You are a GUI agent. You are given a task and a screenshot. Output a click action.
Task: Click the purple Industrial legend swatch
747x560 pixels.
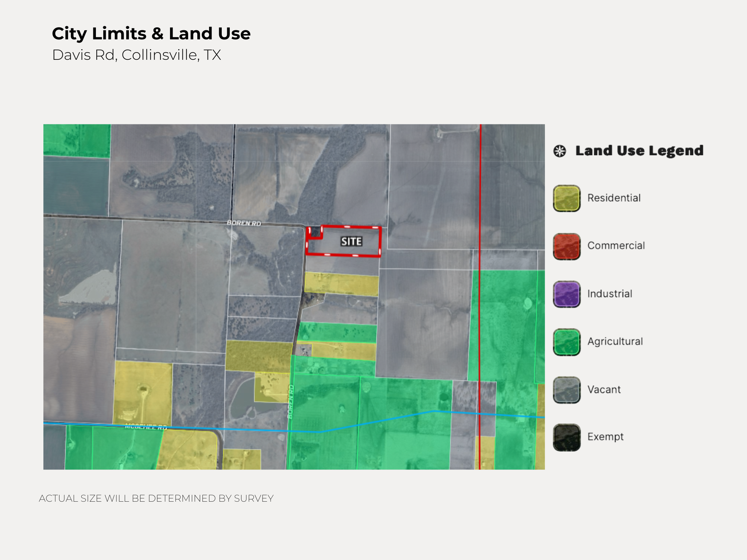tap(566, 294)
